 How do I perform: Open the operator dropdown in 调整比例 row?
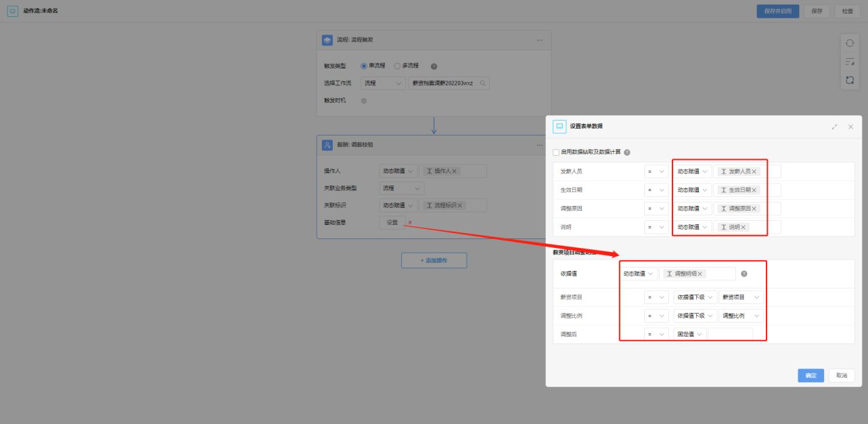656,316
